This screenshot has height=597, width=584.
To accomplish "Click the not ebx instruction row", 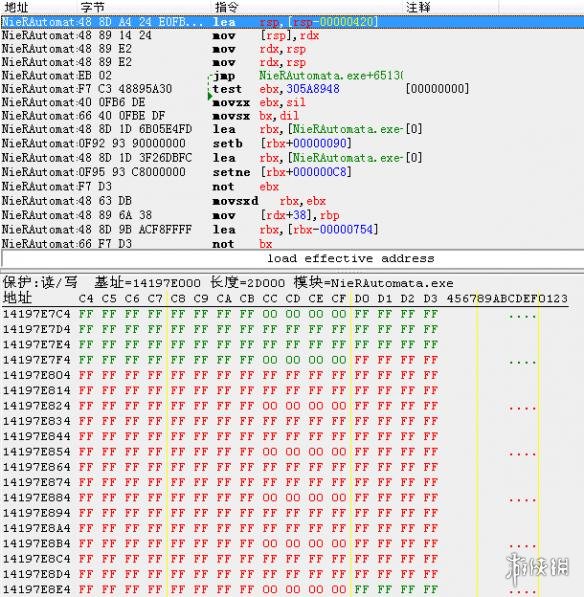I will (x=292, y=187).
